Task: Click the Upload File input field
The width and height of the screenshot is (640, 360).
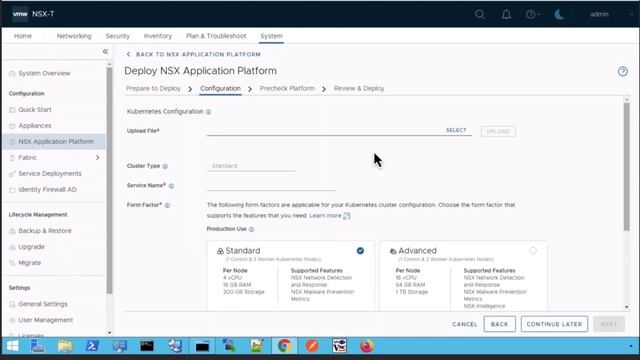Action: (325, 131)
